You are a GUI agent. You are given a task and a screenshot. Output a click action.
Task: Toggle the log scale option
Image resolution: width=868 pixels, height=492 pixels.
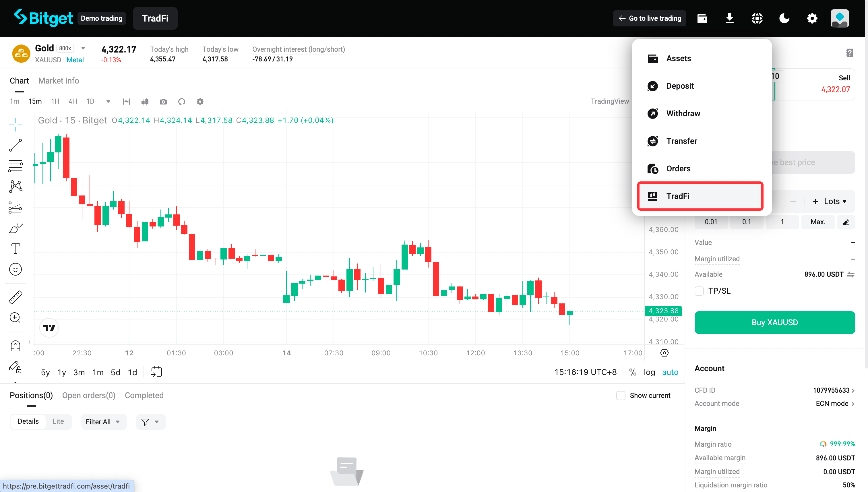pos(649,372)
